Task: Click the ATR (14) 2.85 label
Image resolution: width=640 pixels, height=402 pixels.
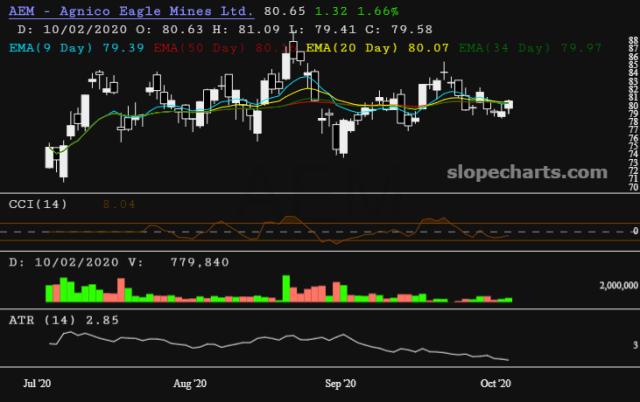Action: click(64, 320)
